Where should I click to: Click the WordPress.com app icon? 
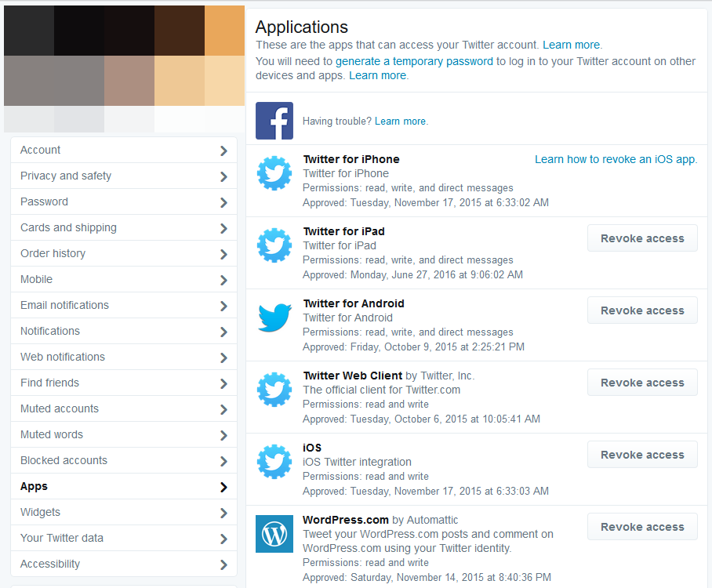274,534
